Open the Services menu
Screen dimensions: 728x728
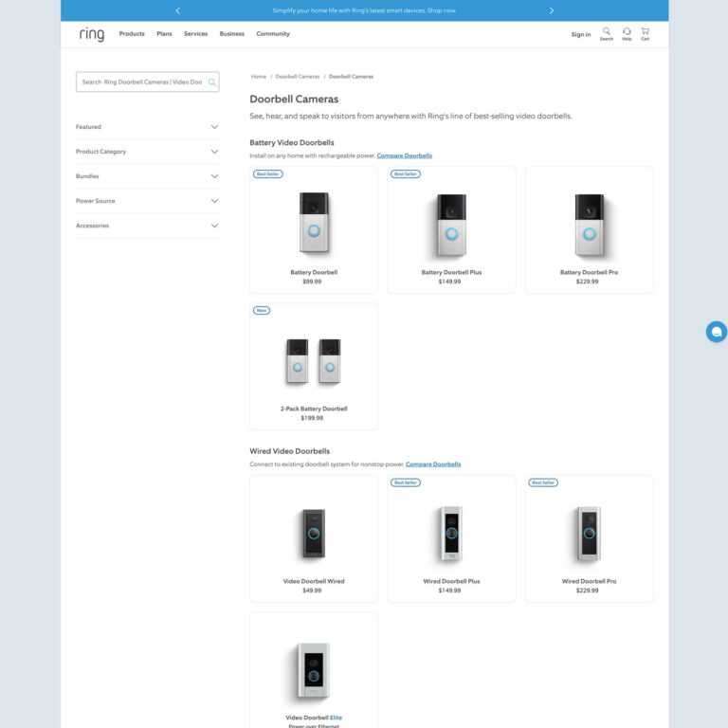(x=195, y=34)
